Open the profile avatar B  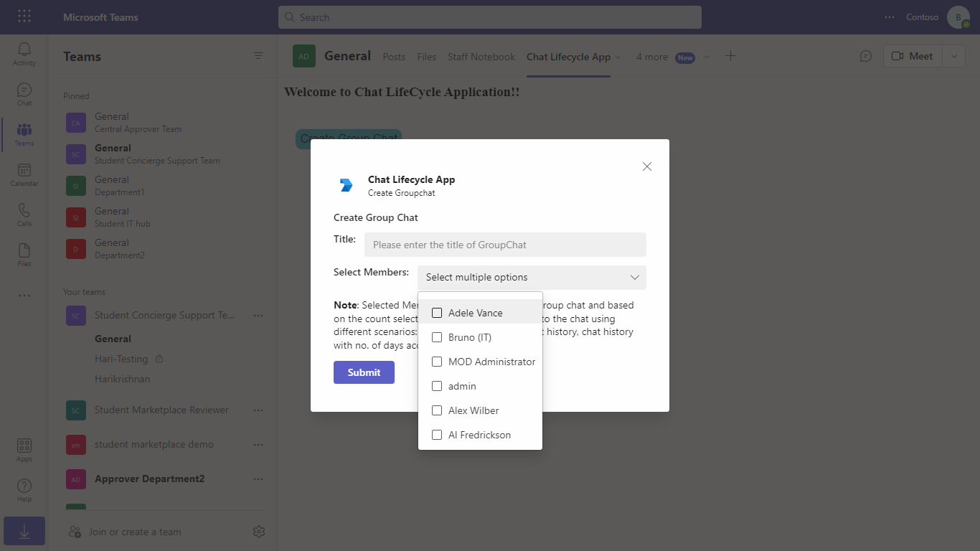click(x=958, y=17)
